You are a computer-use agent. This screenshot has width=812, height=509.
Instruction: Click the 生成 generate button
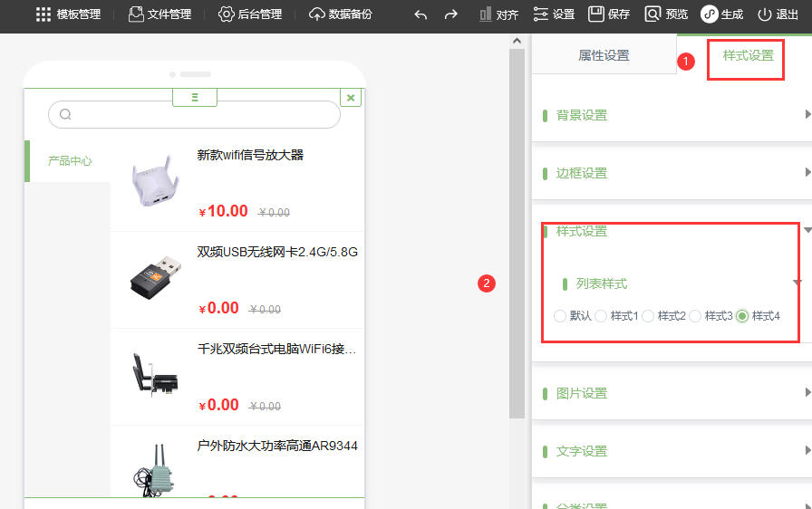click(722, 14)
